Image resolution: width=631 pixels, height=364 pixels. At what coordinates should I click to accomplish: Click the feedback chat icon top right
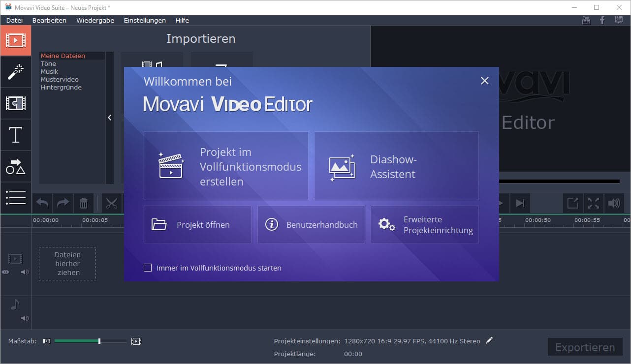[619, 20]
